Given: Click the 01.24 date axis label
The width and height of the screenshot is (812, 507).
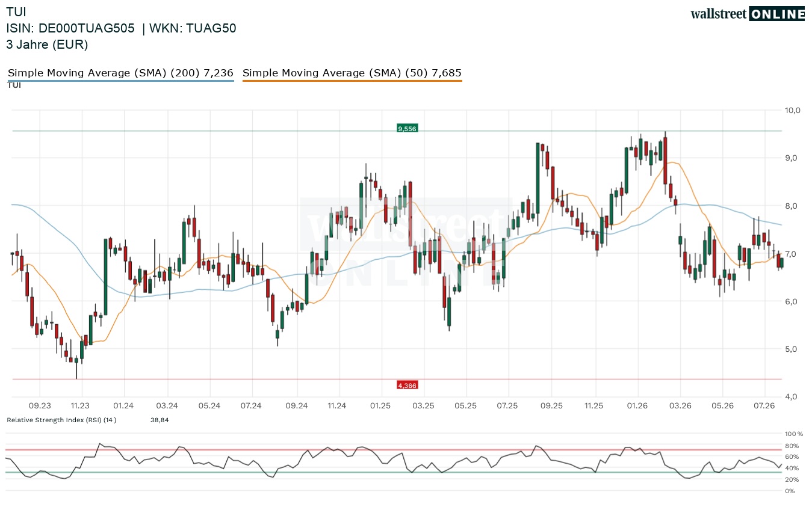Looking at the screenshot, I should (x=123, y=406).
